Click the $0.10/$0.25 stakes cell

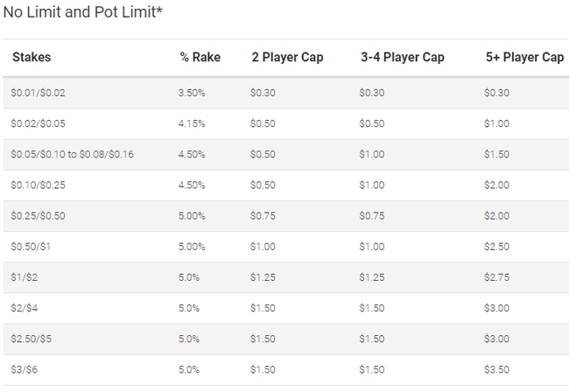[x=39, y=185]
